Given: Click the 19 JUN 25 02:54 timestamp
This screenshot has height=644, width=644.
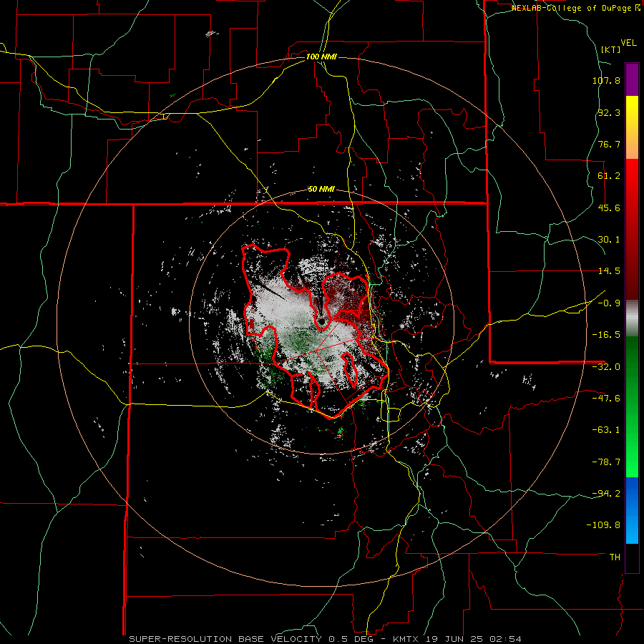Looking at the screenshot, I should point(474,639).
